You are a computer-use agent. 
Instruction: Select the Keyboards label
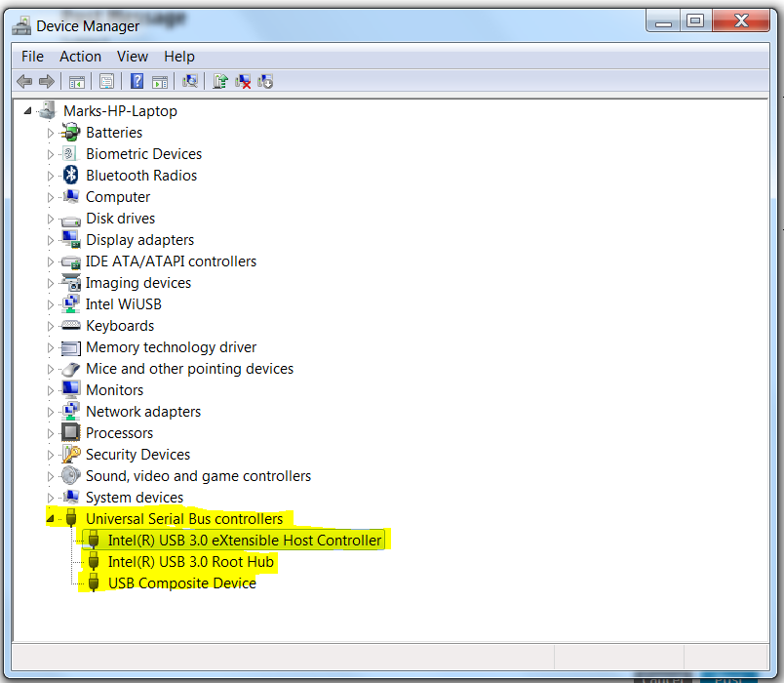(120, 326)
